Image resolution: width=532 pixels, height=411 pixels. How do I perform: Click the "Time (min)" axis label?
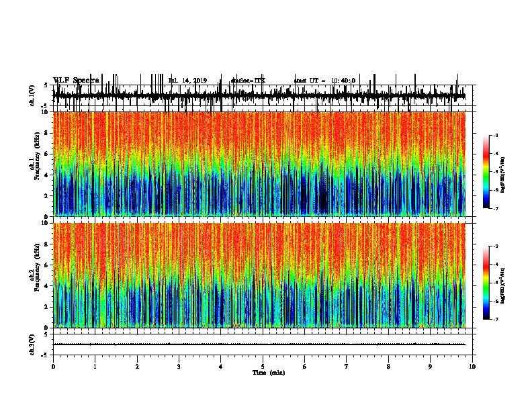pos(269,373)
